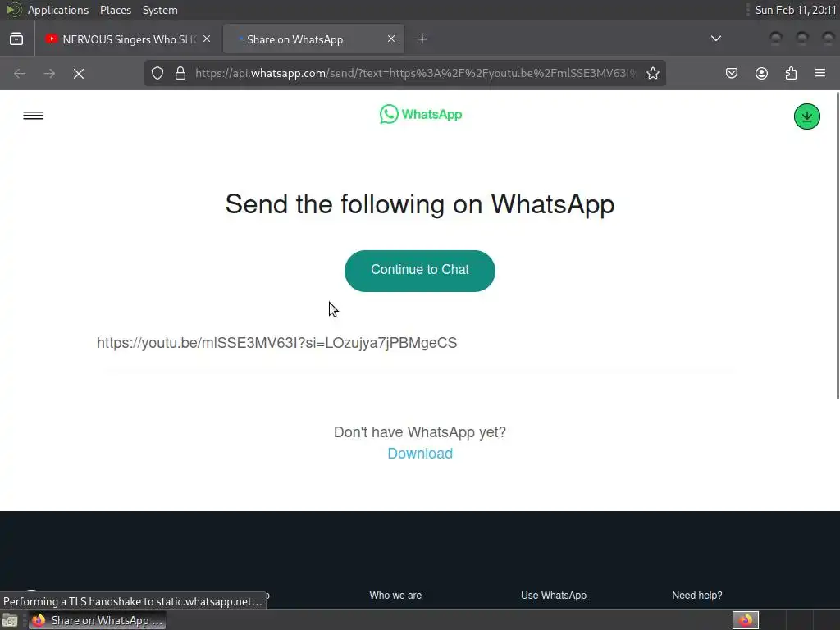Stop loading the page
840x630 pixels.
79,73
